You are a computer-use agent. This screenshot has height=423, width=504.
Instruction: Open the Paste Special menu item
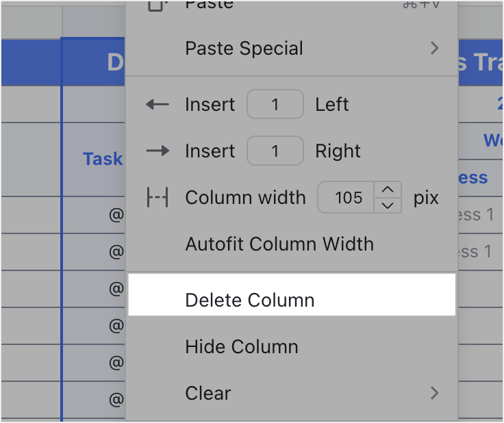point(292,48)
